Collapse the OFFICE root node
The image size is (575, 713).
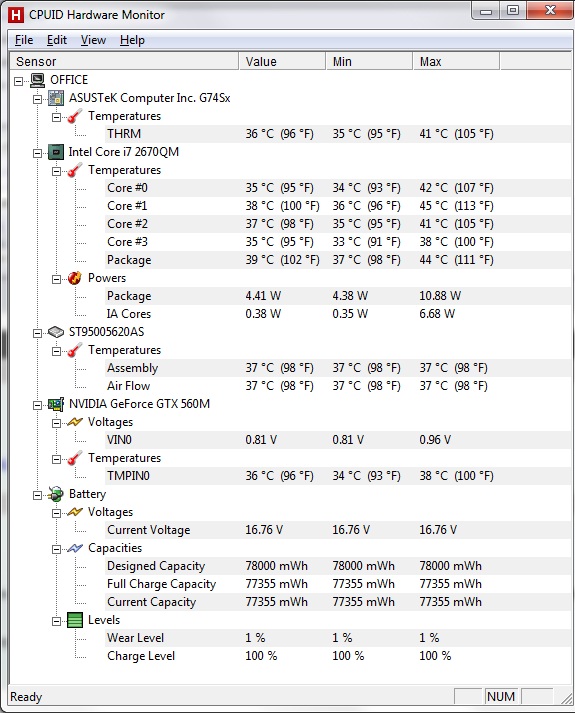point(19,81)
